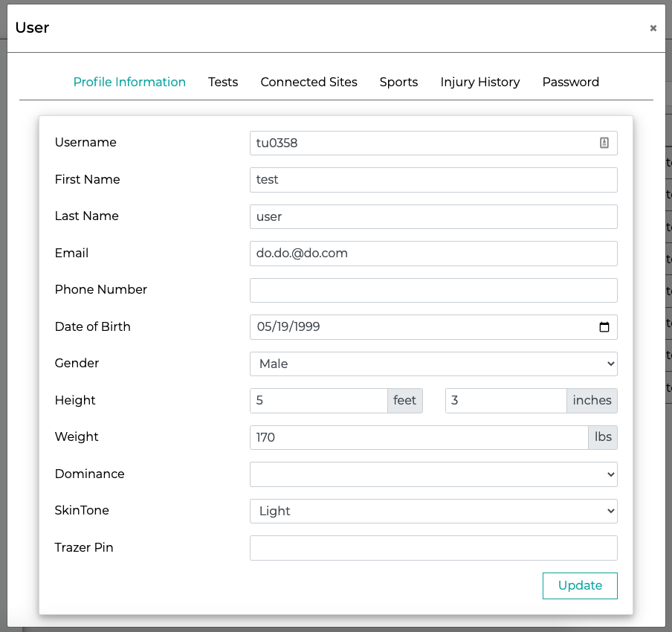Select the Profile Information tab
This screenshot has height=632, width=672.
coord(129,82)
